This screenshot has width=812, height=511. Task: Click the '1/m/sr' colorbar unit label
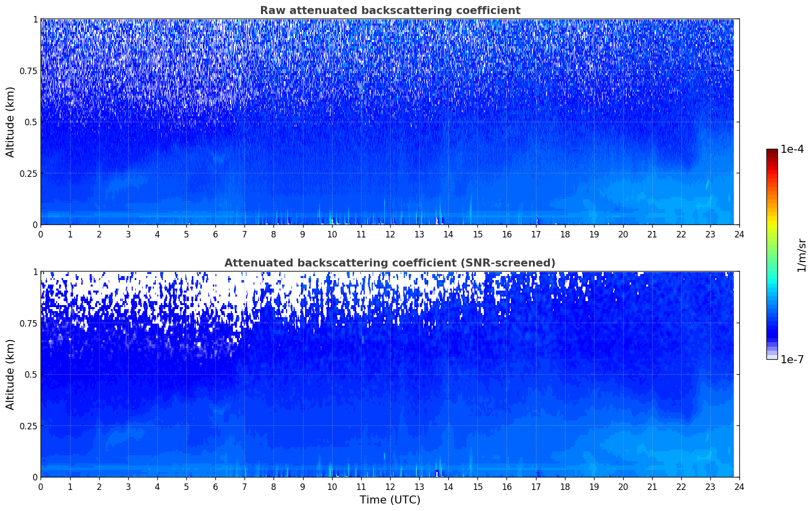tap(801, 255)
